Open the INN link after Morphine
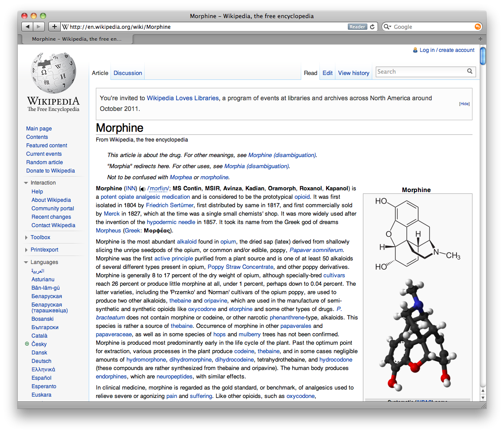Viewport: 504px width, 433px height. pos(130,189)
